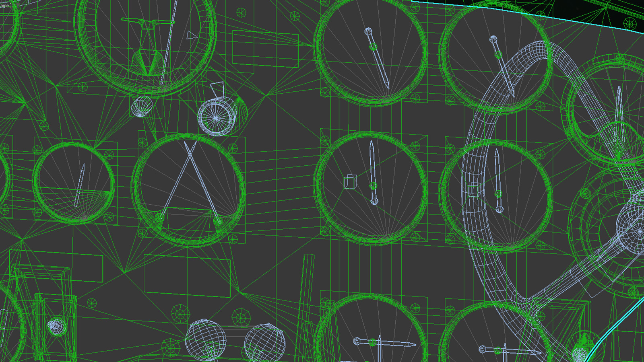Select the small box under the steering wheel rim
This screenshot has height=362, width=644.
[x=475, y=190]
